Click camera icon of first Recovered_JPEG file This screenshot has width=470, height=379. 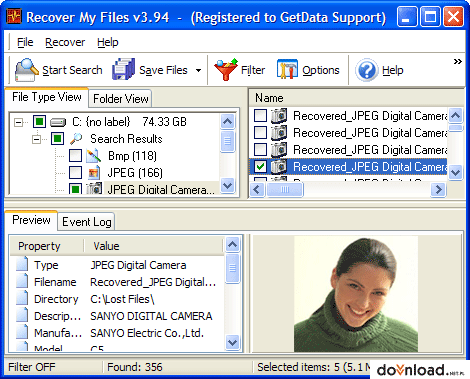point(279,116)
